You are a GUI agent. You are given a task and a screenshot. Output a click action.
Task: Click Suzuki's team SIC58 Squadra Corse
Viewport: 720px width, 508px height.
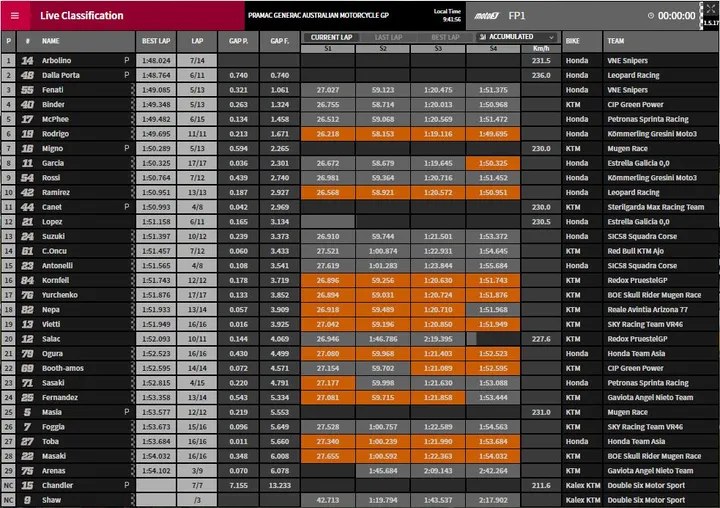coord(642,236)
